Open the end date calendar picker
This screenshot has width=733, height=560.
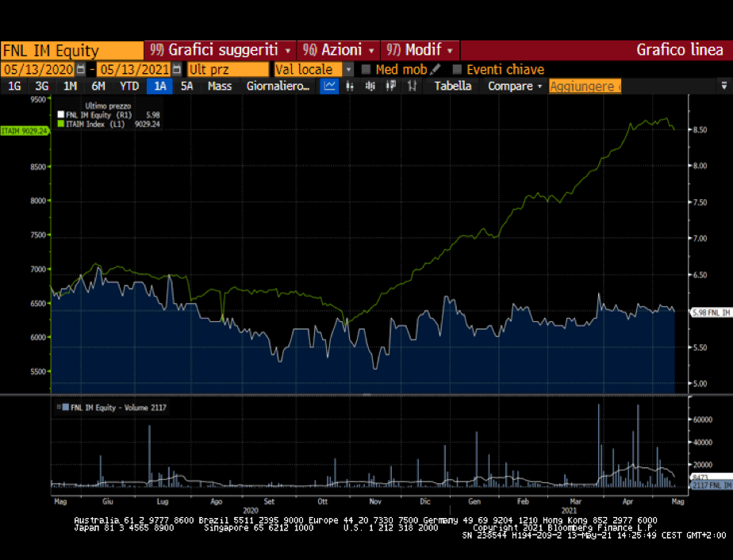[x=176, y=69]
